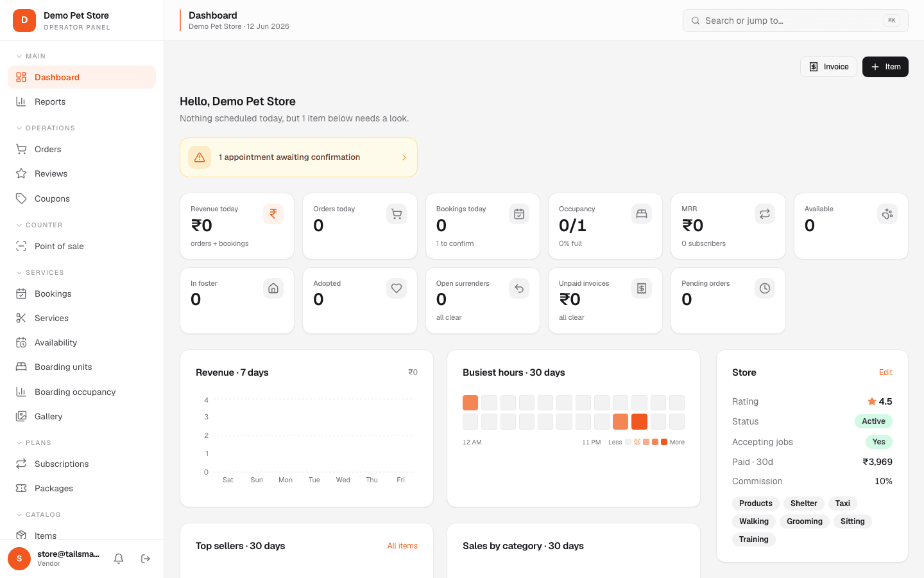Open Dashboard in sidebar

click(81, 77)
